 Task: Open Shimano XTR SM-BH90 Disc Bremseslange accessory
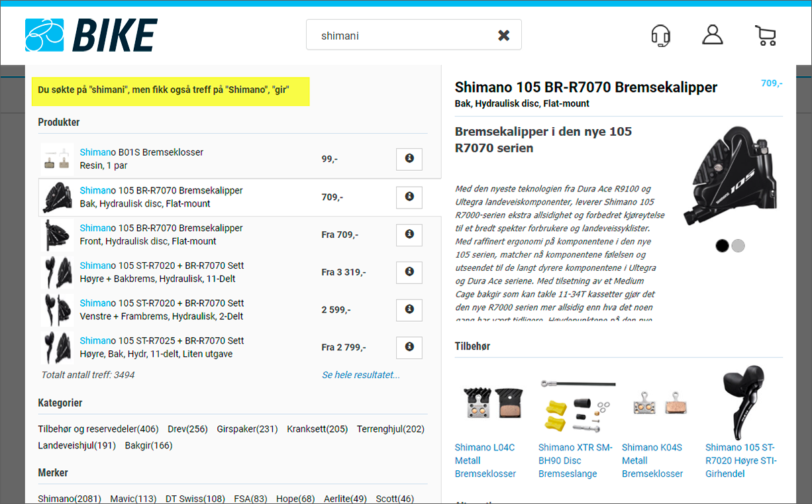[x=576, y=460]
